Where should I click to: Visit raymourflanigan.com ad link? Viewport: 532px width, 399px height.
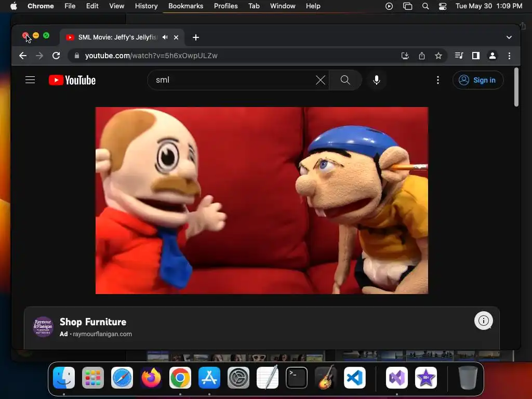coord(102,334)
